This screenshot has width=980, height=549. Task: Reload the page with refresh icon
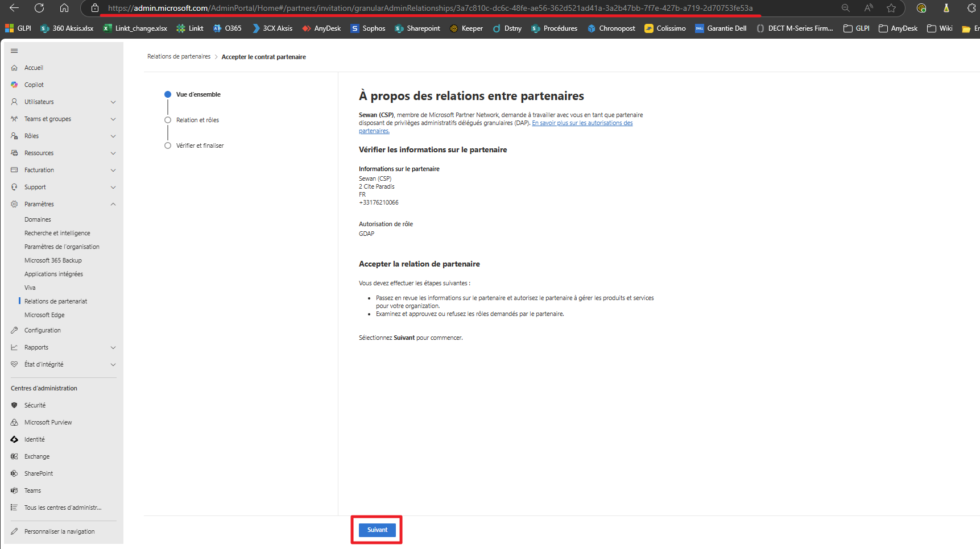tap(39, 8)
